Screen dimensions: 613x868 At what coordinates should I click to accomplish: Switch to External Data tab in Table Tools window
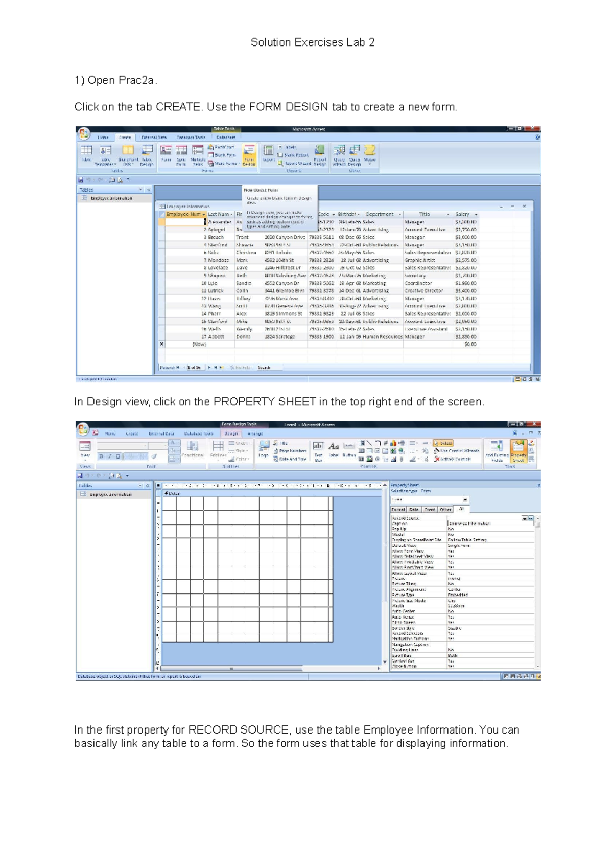pyautogui.click(x=154, y=138)
